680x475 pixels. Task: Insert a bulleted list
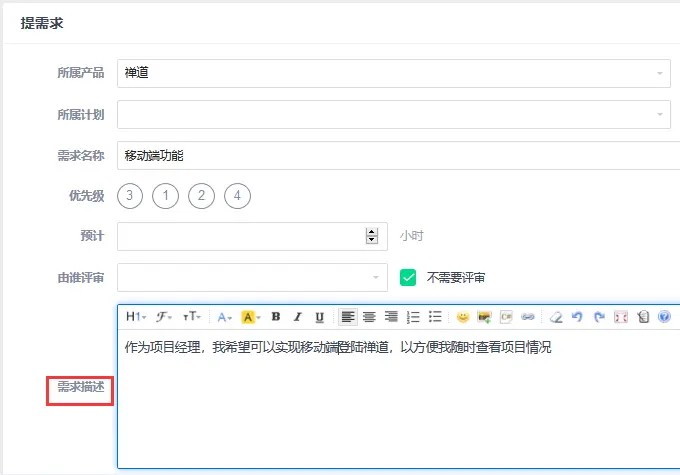(x=435, y=317)
